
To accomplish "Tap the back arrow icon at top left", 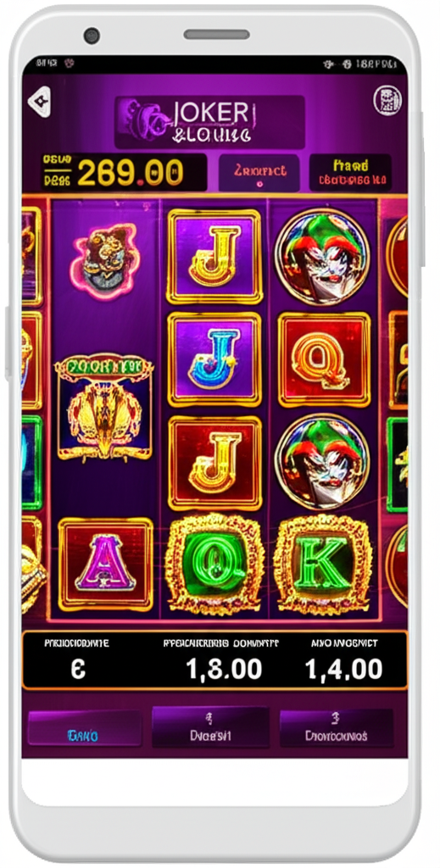I will [x=39, y=102].
